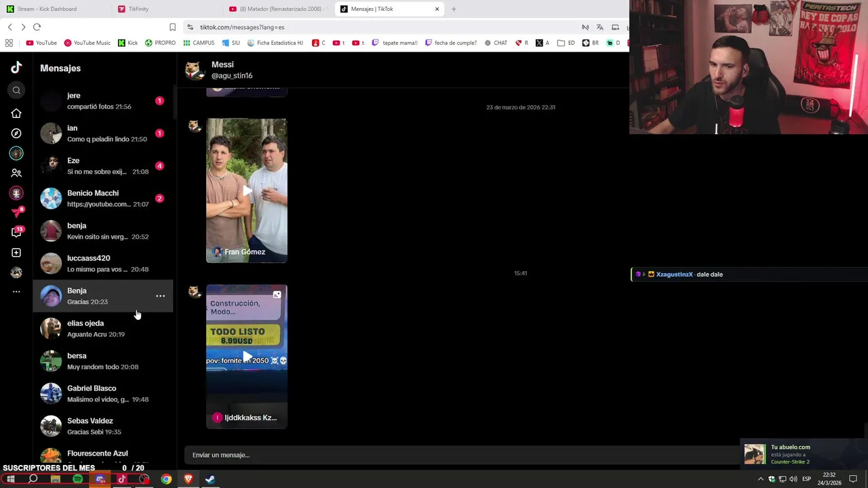Bookmark this page icon
Screen dimensions: 868x488
(x=172, y=27)
